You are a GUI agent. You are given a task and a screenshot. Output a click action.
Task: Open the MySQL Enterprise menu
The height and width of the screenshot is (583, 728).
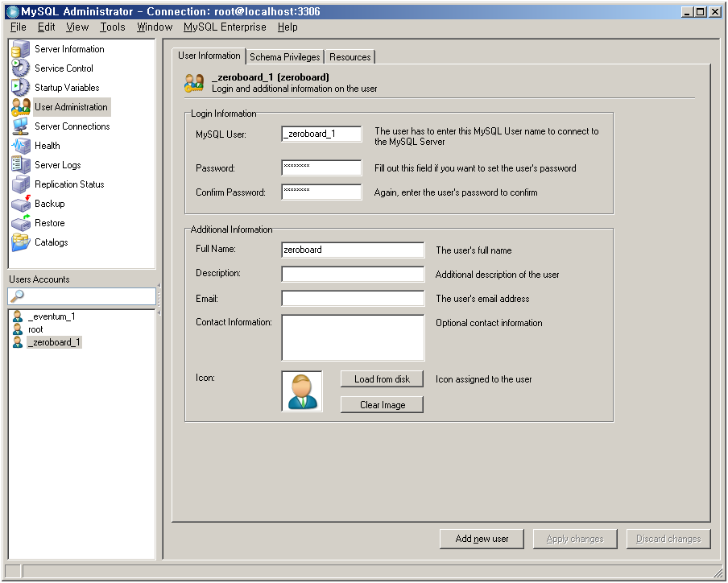pos(225,27)
